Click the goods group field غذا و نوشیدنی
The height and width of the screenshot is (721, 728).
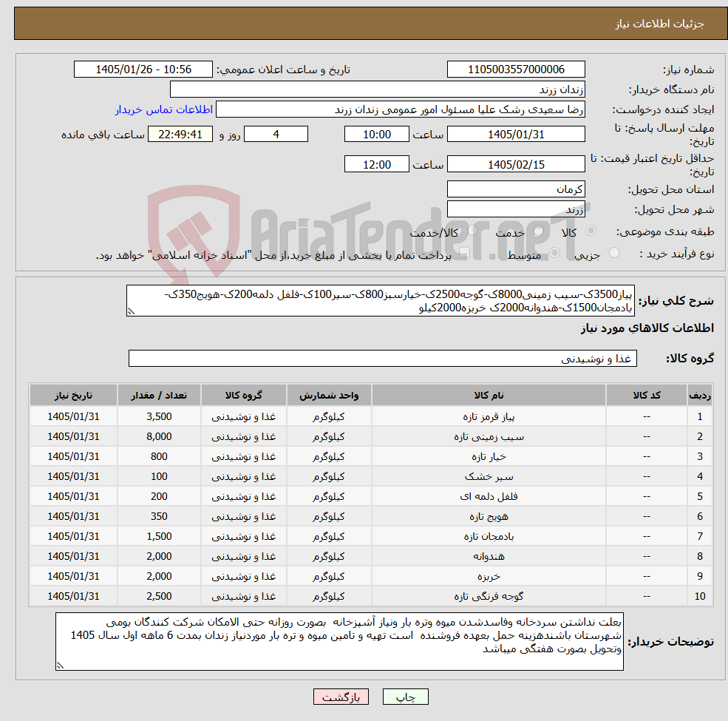[x=383, y=358]
